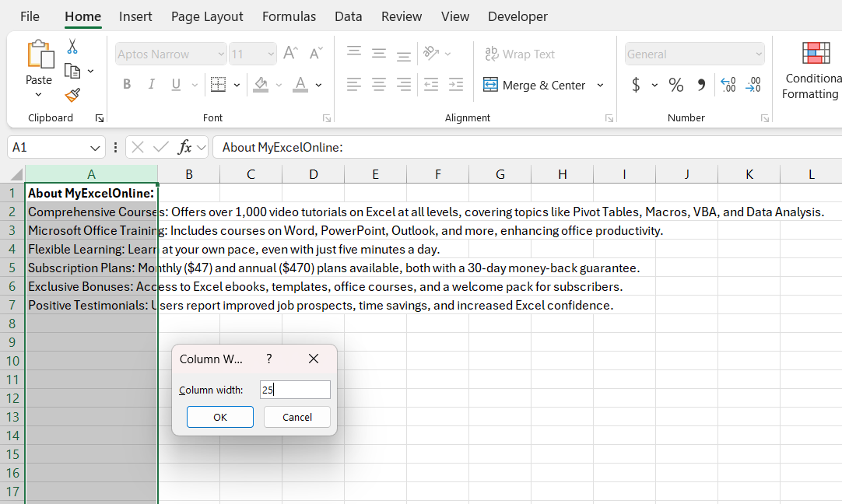Click the Borders icon
The height and width of the screenshot is (504, 842).
pyautogui.click(x=218, y=84)
